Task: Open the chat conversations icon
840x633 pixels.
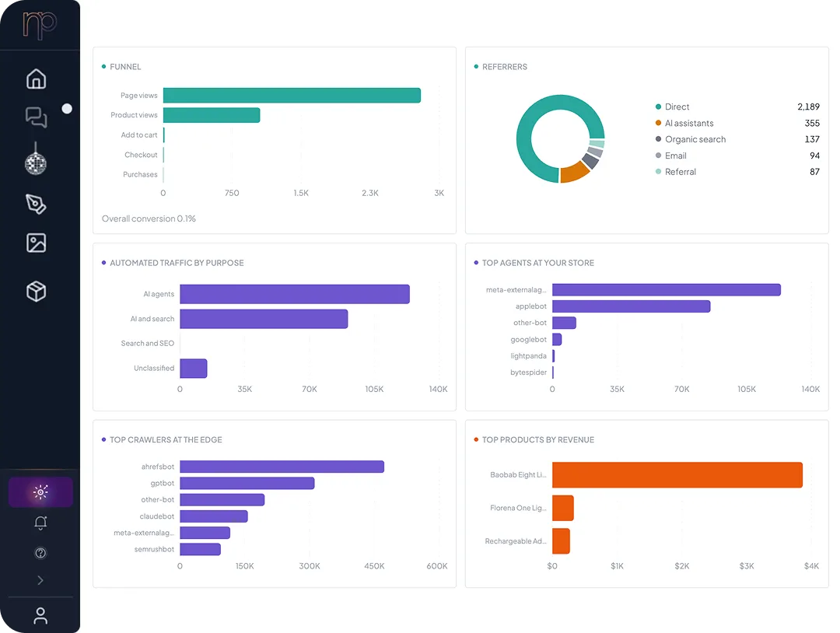Action: 37,117
